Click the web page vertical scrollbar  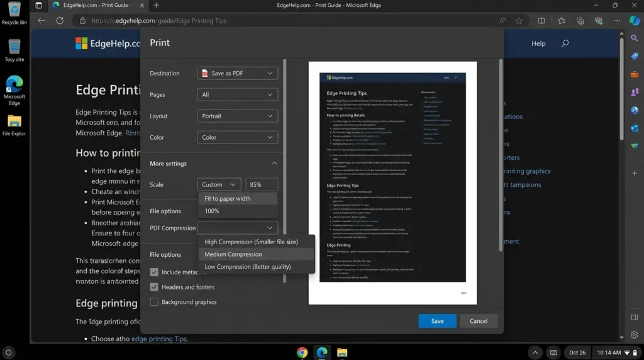pos(621,88)
